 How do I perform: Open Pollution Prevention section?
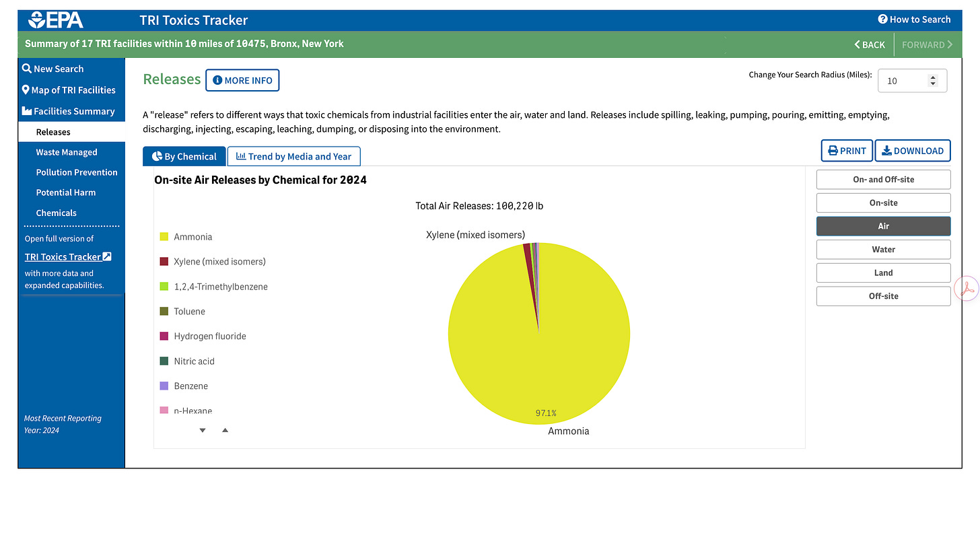pyautogui.click(x=77, y=172)
